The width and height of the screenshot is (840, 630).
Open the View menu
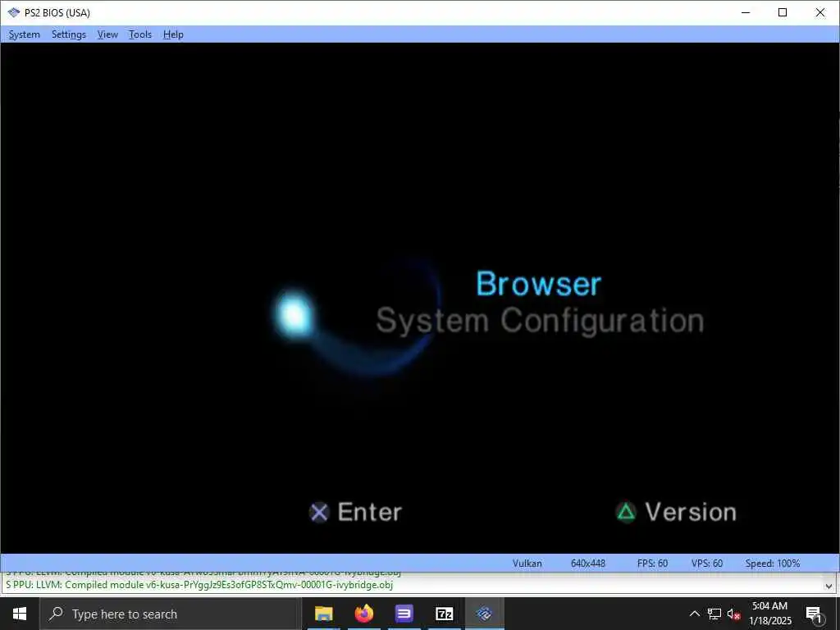click(107, 34)
